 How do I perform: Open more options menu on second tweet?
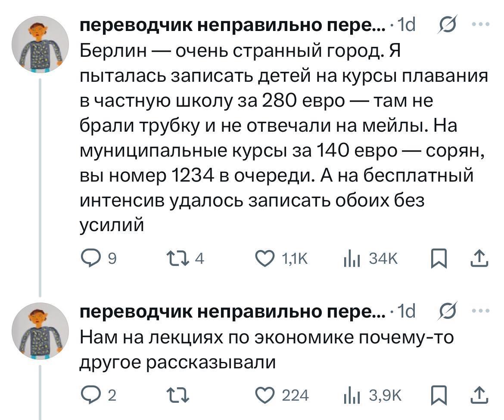click(x=480, y=310)
